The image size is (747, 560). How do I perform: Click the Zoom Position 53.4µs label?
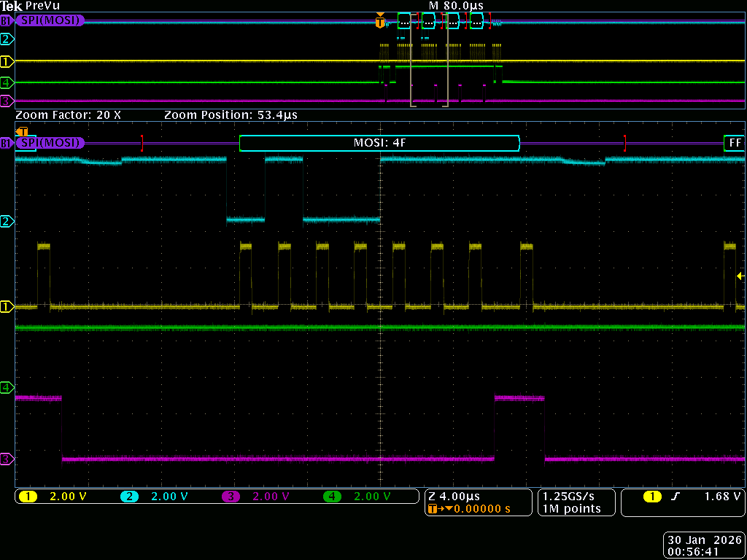pyautogui.click(x=231, y=115)
